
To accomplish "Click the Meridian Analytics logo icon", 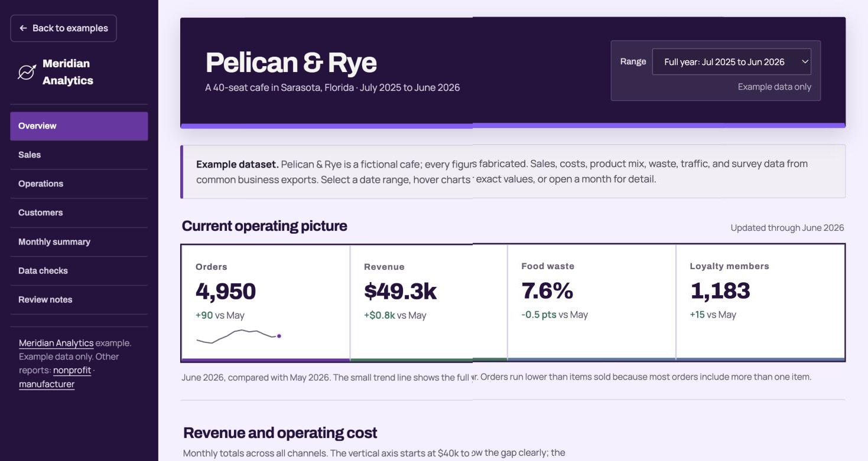I will [x=27, y=72].
